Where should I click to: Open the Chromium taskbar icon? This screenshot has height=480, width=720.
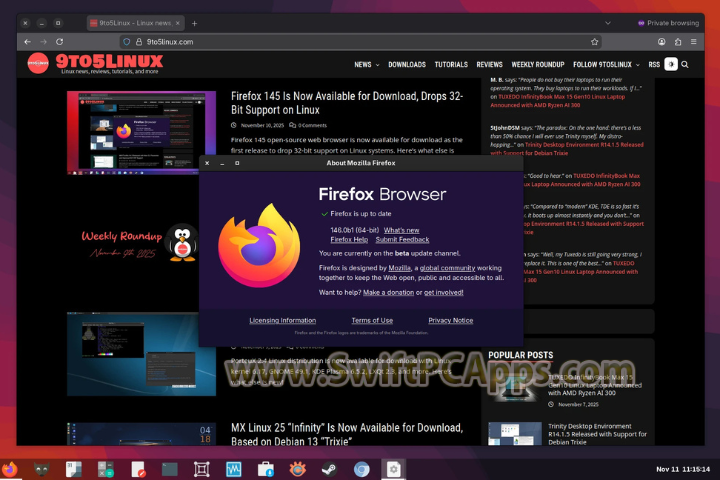(361, 469)
